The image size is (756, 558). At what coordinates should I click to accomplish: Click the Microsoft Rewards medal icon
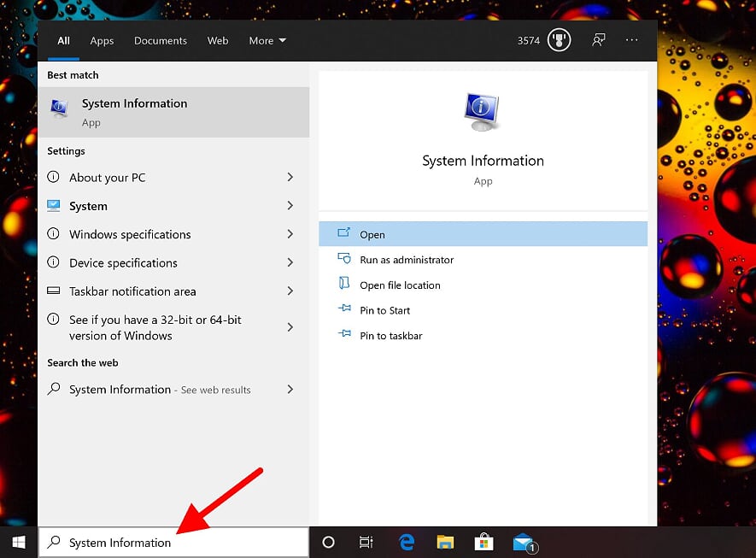559,40
